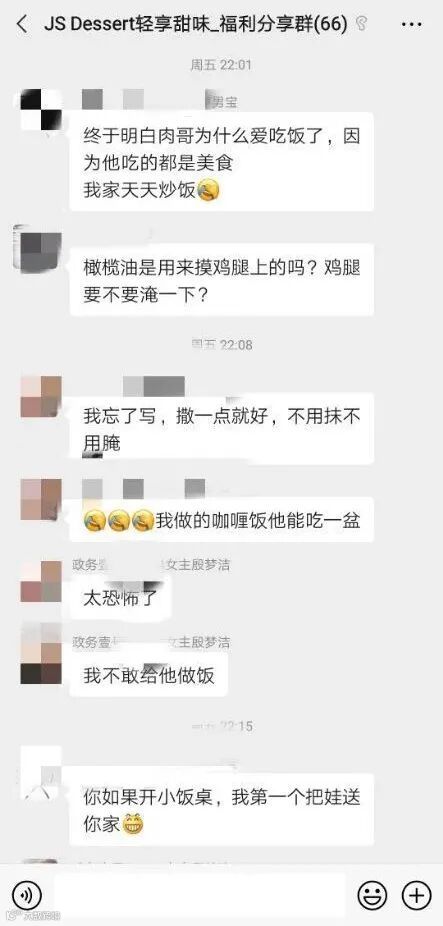Select the "橄榄油是用来摸鸡腿上的吗" message bubble
Viewport: 443px width, 926px height.
coord(222,280)
